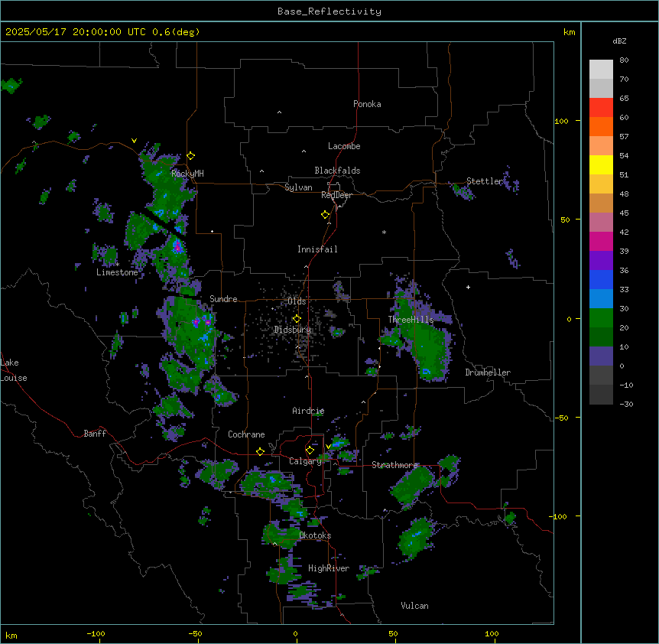Select the RedDeer city label
Screen dimensions: 659x644
(336, 195)
